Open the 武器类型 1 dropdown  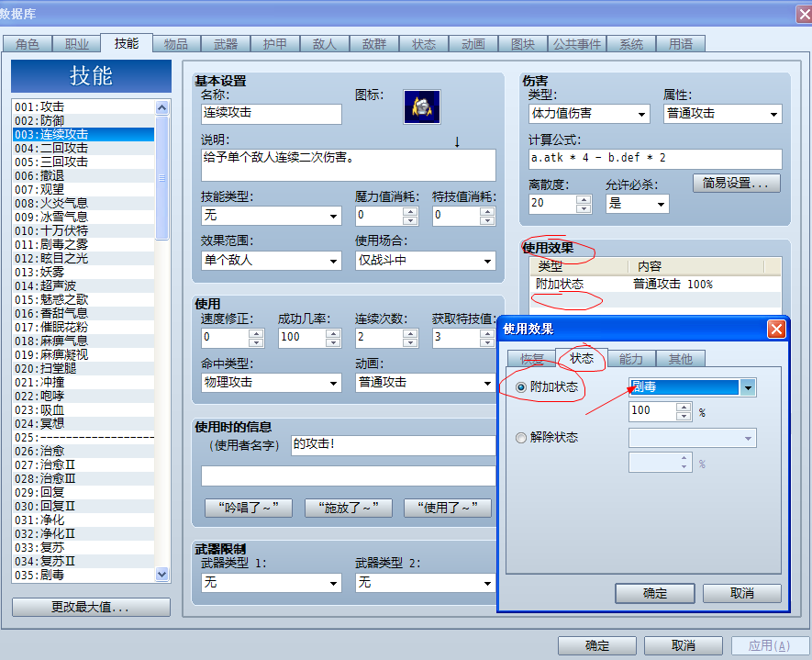click(333, 583)
